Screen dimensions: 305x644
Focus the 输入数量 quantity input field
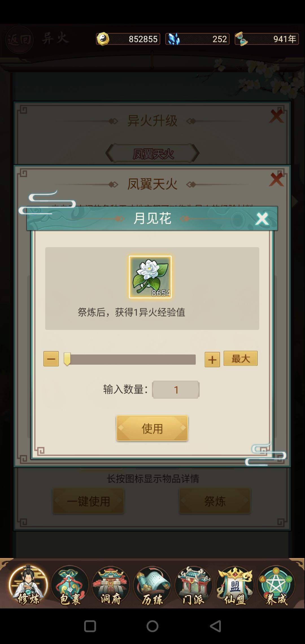pos(176,390)
